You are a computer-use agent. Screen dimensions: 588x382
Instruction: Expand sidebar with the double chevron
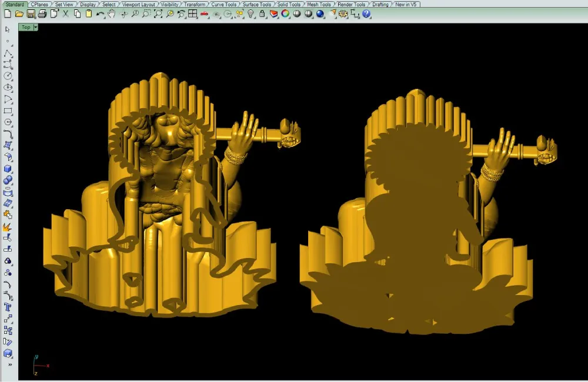tap(10, 364)
